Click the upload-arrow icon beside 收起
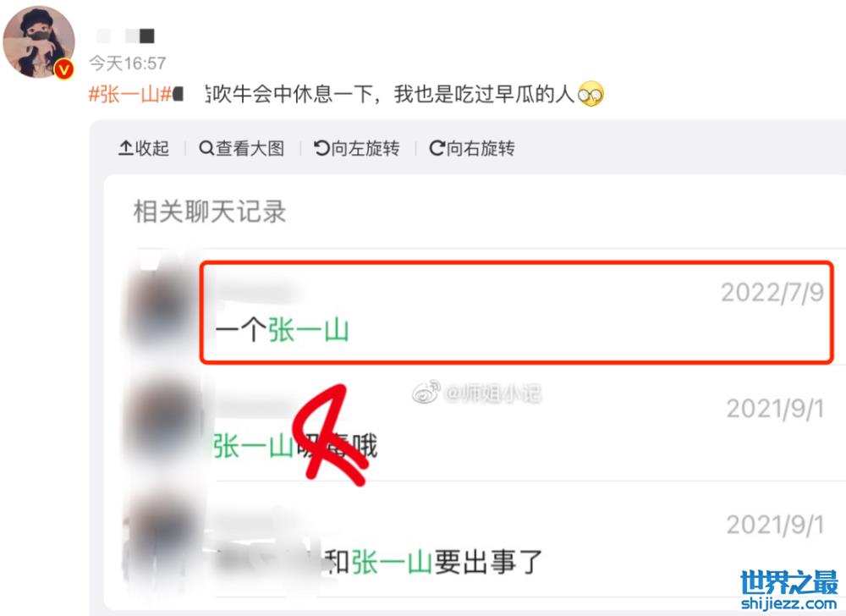 pyautogui.click(x=125, y=148)
